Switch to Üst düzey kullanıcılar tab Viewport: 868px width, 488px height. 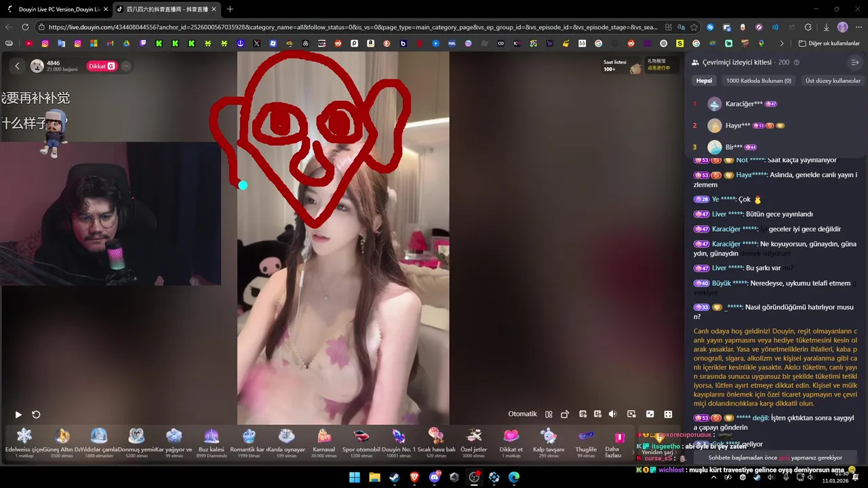tap(833, 81)
